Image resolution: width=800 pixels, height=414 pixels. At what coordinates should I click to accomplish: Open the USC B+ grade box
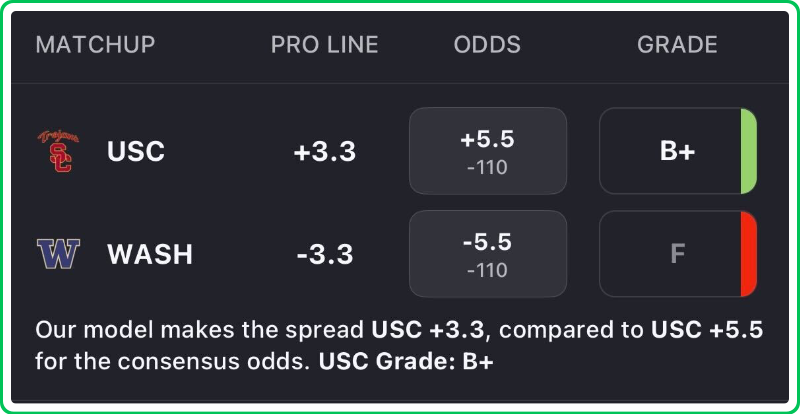(670, 151)
